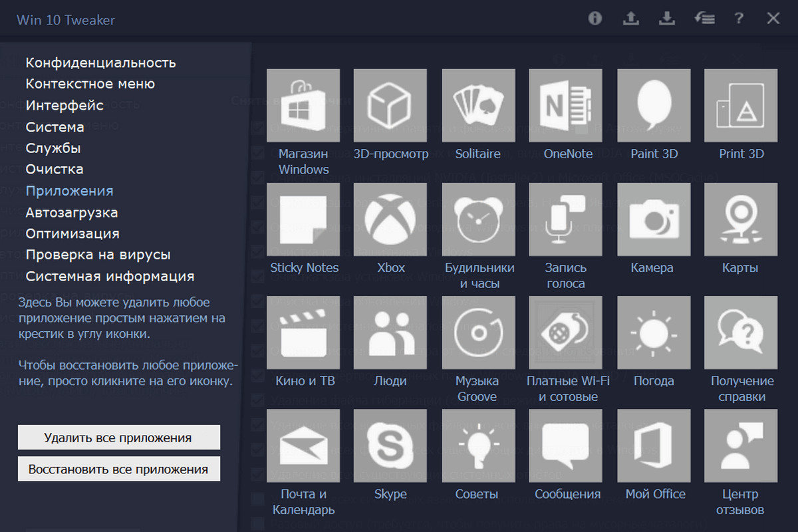The width and height of the screenshot is (798, 532).
Task: Select the Запись голоса microphone tile
Action: 567,220
